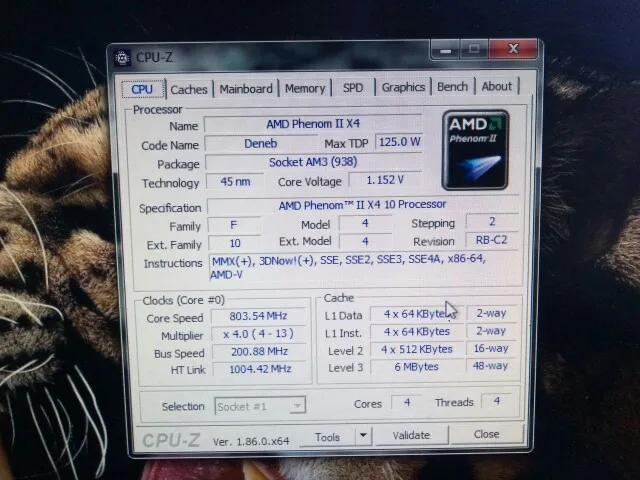Click the 48-way Level 3 associativity

click(491, 366)
